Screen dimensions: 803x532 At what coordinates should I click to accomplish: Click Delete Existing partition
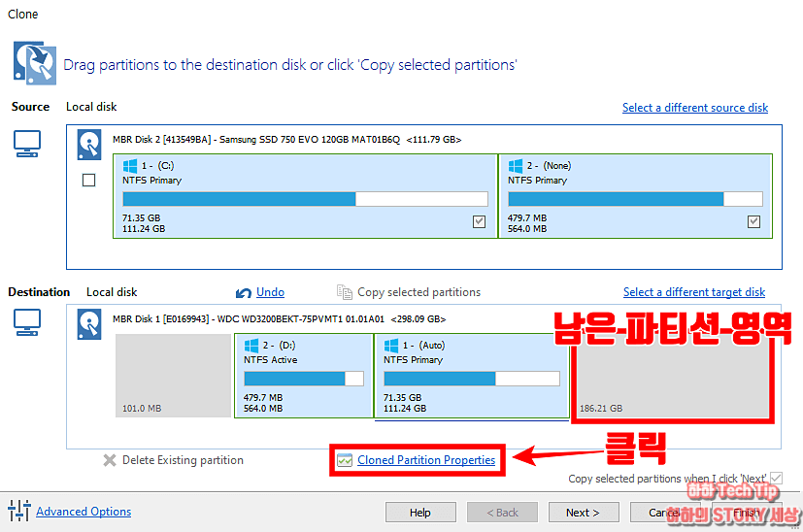pyautogui.click(x=183, y=460)
